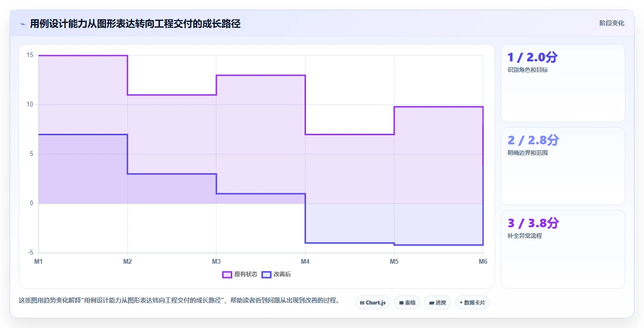Click the 阶段变化 label in the header
This screenshot has width=644, height=328.
click(x=612, y=23)
